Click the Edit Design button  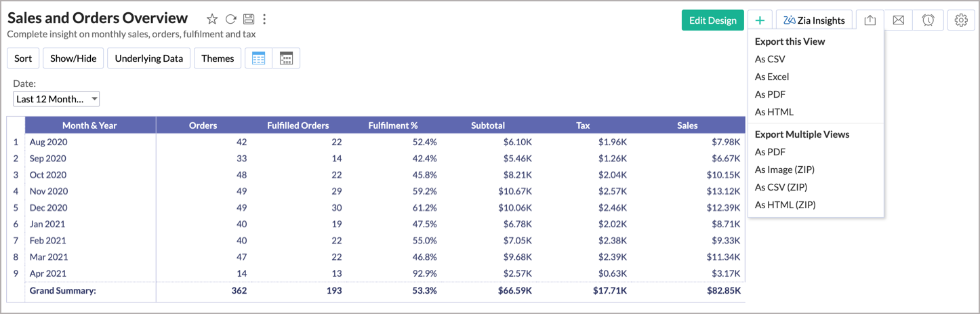click(712, 20)
